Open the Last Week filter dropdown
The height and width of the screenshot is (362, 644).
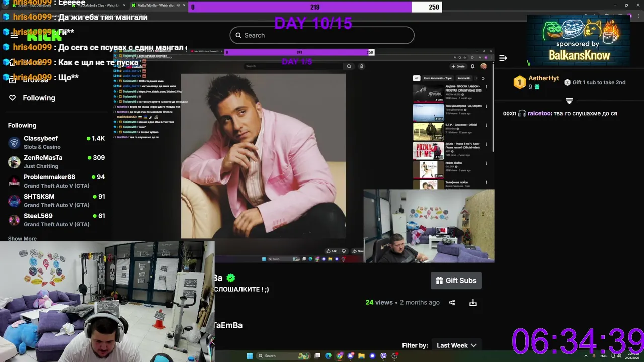point(457,345)
